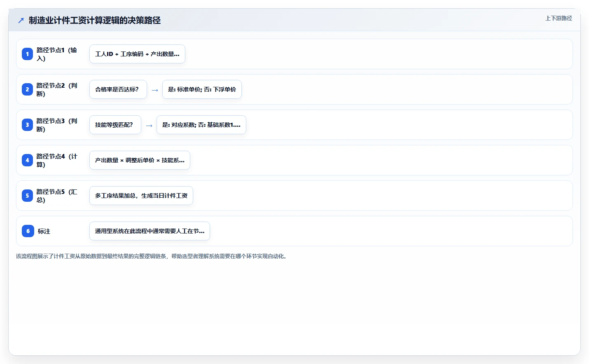Open the 上下游路径 link at top right
The width and height of the screenshot is (589, 364).
click(559, 18)
